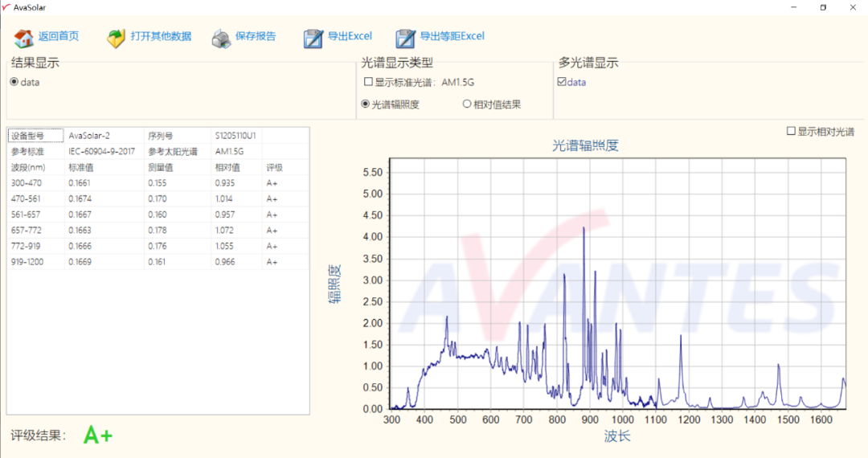
Task: Click the 保存报告 text label
Action: (x=256, y=36)
